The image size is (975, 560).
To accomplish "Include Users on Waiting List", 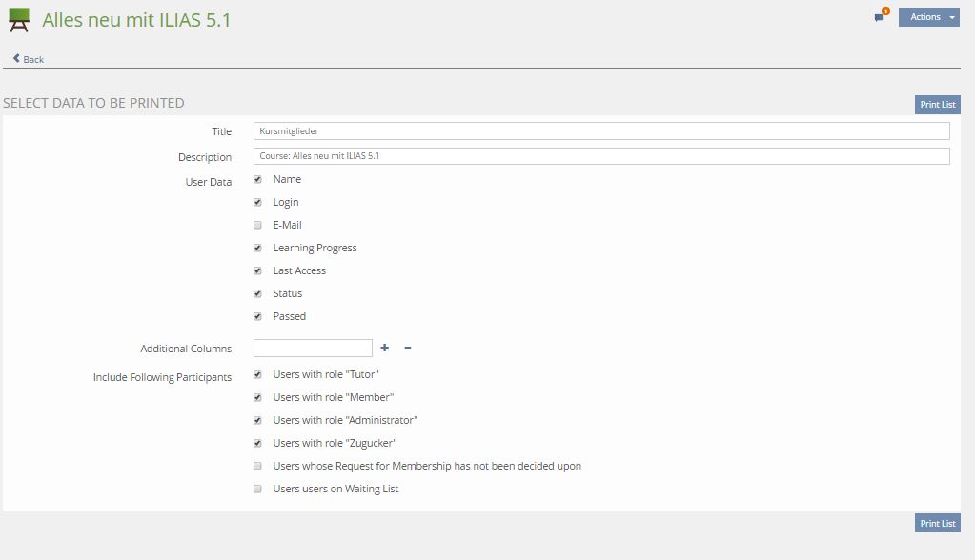I will pyautogui.click(x=257, y=489).
